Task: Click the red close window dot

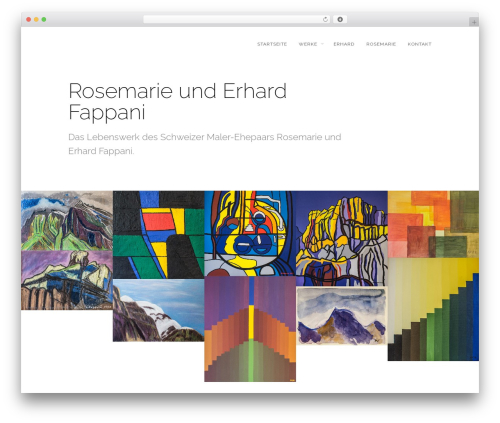Action: pos(29,20)
